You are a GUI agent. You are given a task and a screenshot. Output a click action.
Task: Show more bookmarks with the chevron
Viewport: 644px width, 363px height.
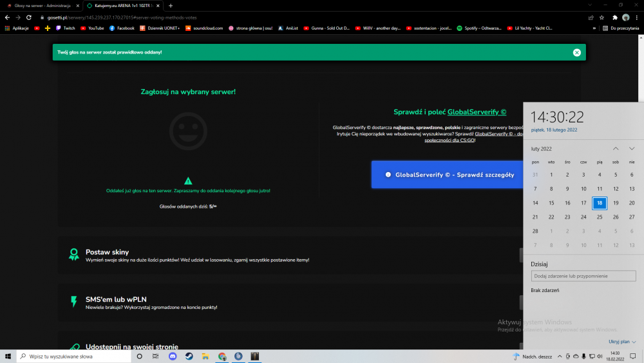(594, 28)
